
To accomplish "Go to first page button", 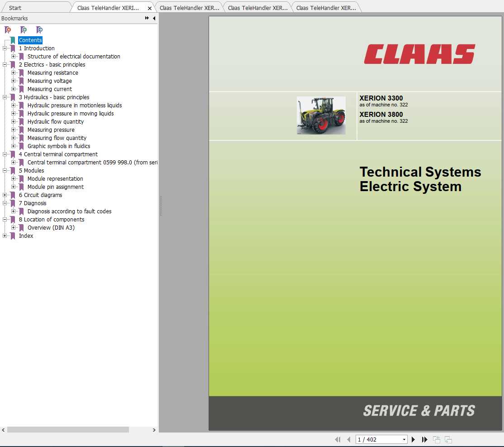I will click(338, 439).
